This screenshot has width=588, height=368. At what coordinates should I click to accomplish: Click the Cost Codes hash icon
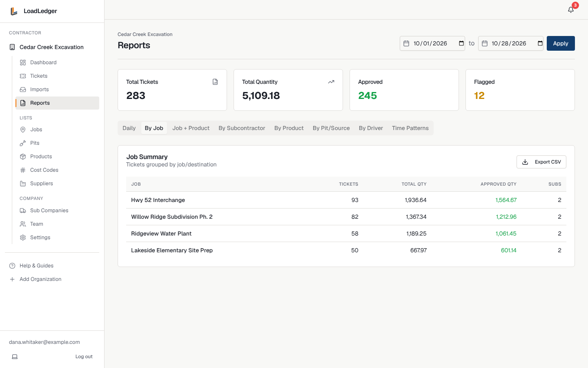tap(23, 170)
